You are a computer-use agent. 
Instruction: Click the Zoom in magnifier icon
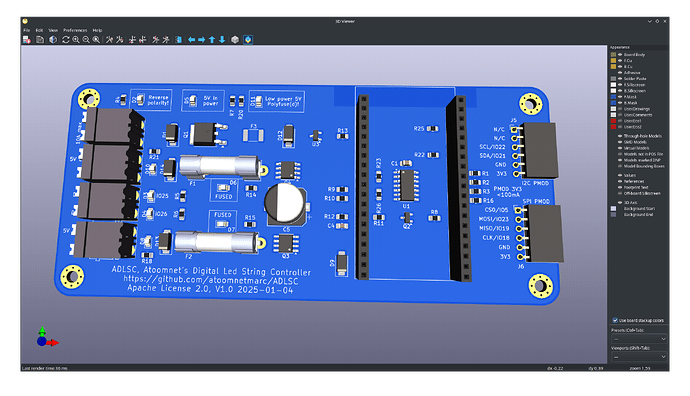pos(76,40)
